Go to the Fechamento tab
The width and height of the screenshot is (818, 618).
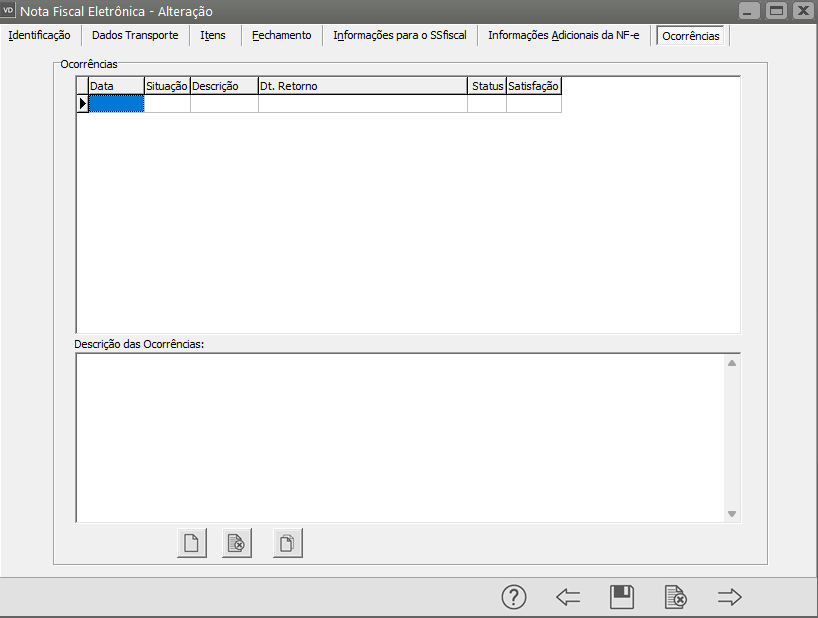tap(281, 35)
